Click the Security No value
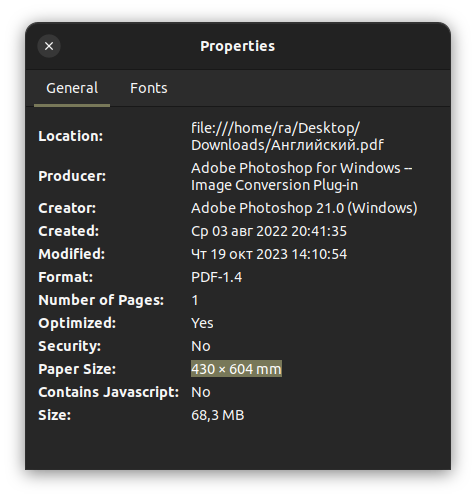This screenshot has height=498, width=476. pyautogui.click(x=201, y=346)
